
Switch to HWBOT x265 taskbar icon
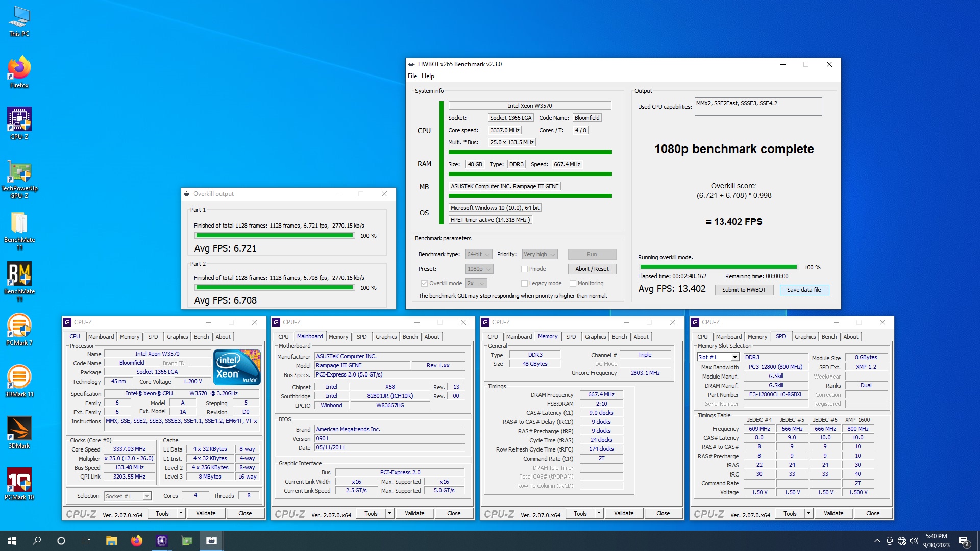[212, 541]
